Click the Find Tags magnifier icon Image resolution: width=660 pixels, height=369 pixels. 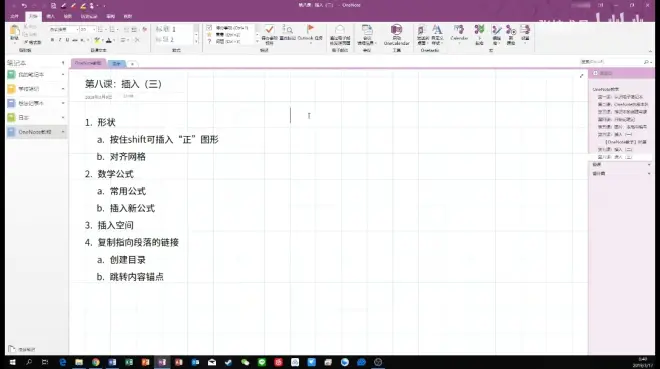tap(287, 29)
